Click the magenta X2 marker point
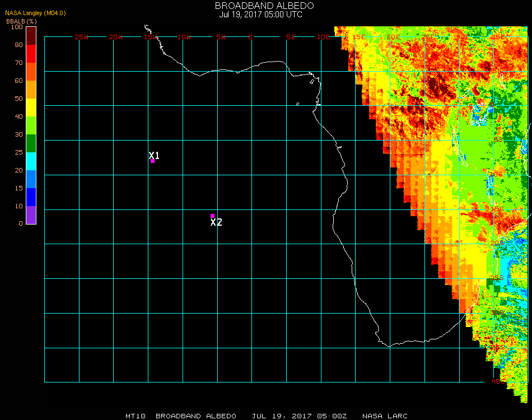Viewport: 532px width, 420px height. (212, 216)
